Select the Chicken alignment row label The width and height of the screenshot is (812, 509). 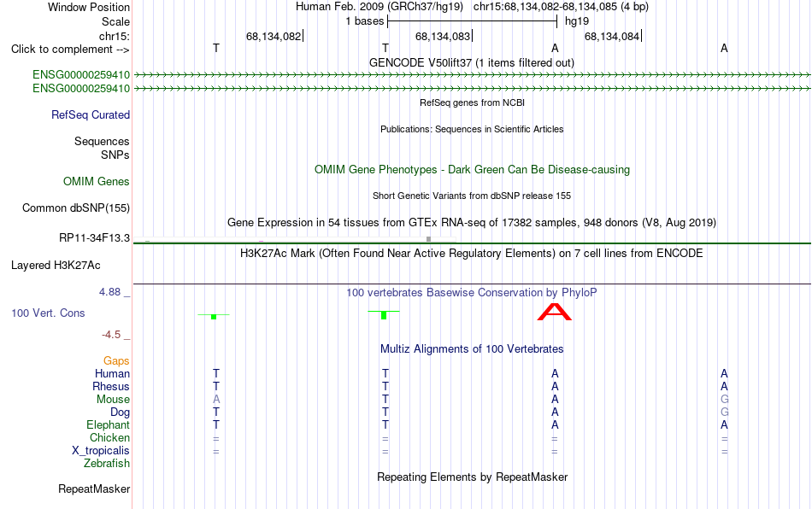(109, 437)
